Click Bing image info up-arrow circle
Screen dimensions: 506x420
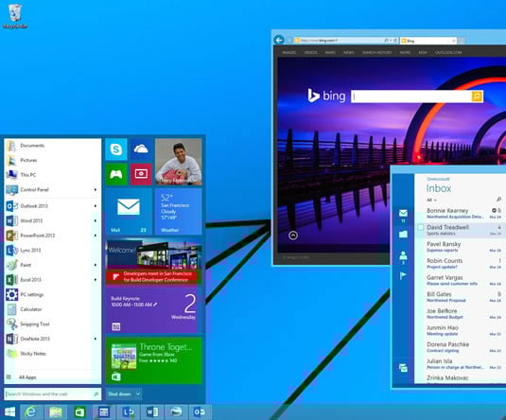click(x=293, y=236)
